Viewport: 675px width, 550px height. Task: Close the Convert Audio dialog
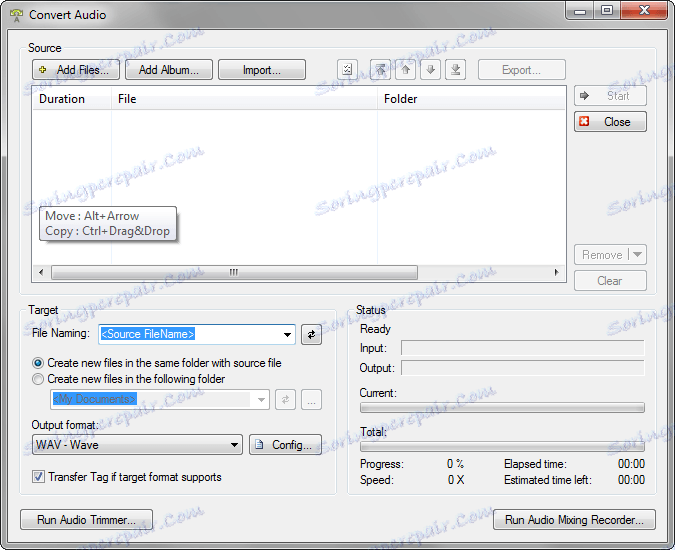click(x=610, y=122)
